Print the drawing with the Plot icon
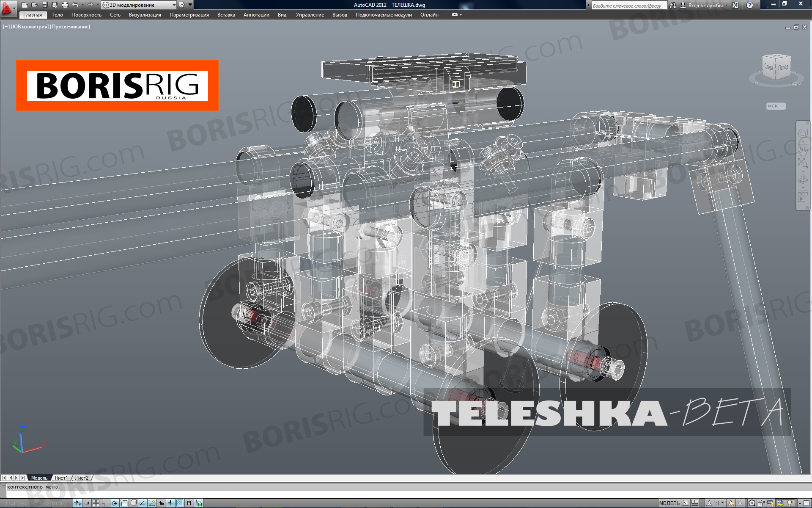812x508 pixels. 65,5
